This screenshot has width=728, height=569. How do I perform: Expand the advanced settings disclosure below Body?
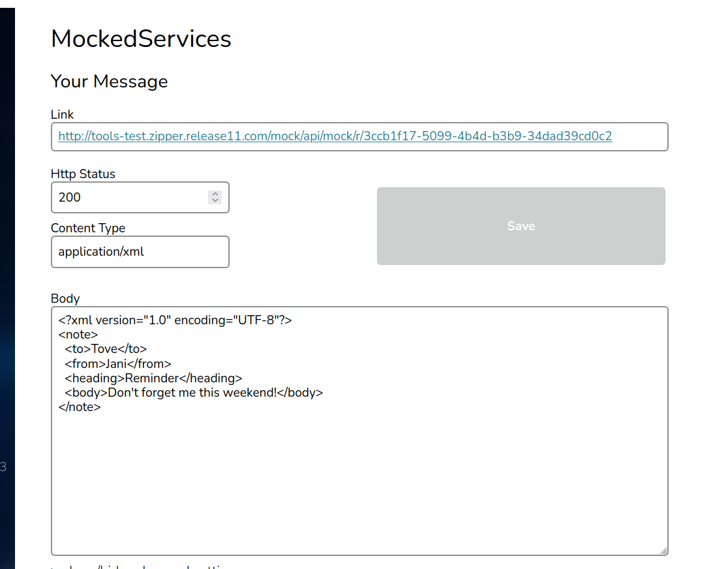click(x=140, y=567)
